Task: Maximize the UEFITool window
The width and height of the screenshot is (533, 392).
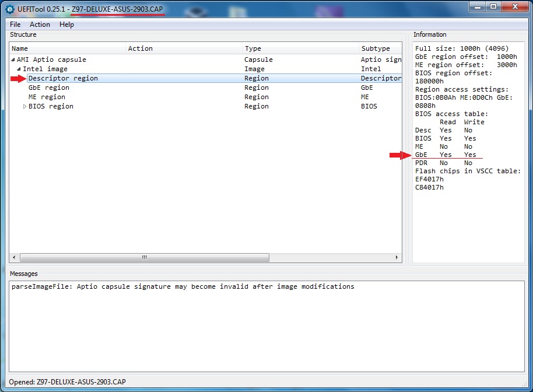Action: click(493, 7)
